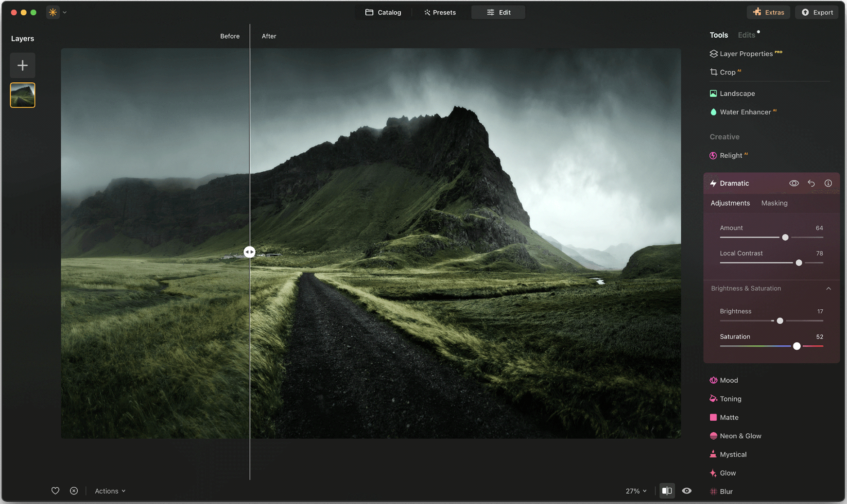Click the Saturation slider handle
Viewport: 847px width, 504px height.
(x=797, y=346)
